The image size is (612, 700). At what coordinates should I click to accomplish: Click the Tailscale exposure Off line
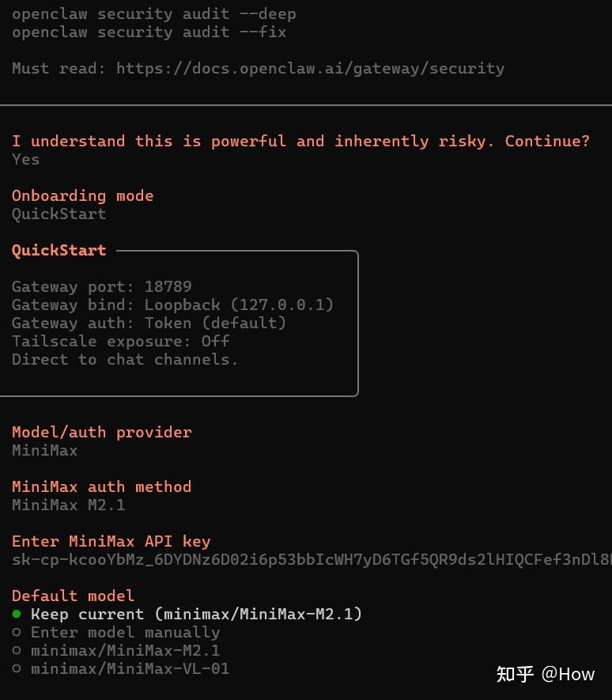(120, 341)
